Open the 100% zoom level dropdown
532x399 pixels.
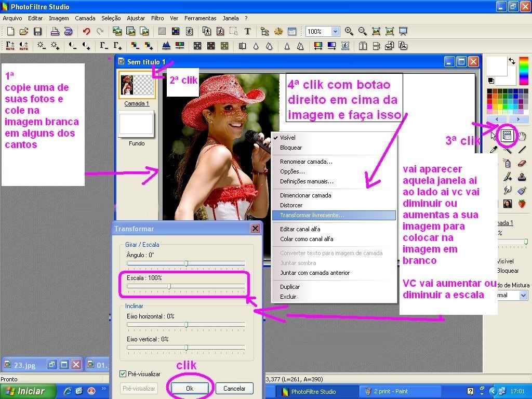pos(335,32)
